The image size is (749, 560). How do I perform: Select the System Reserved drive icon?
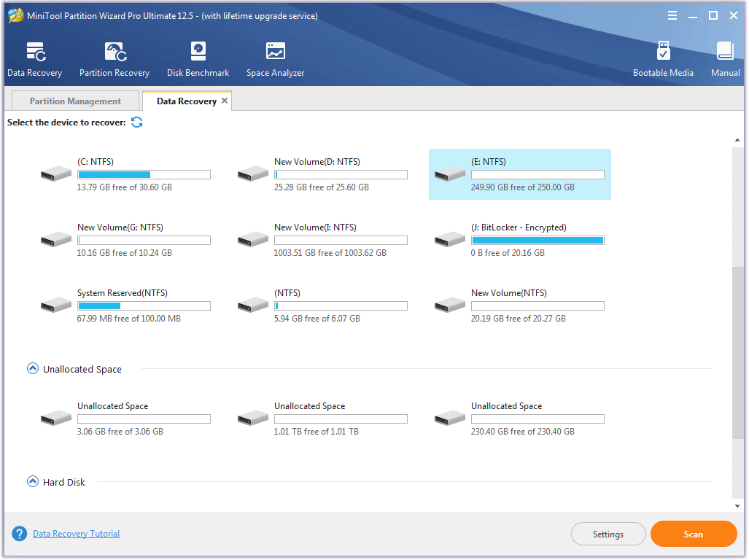click(x=56, y=305)
